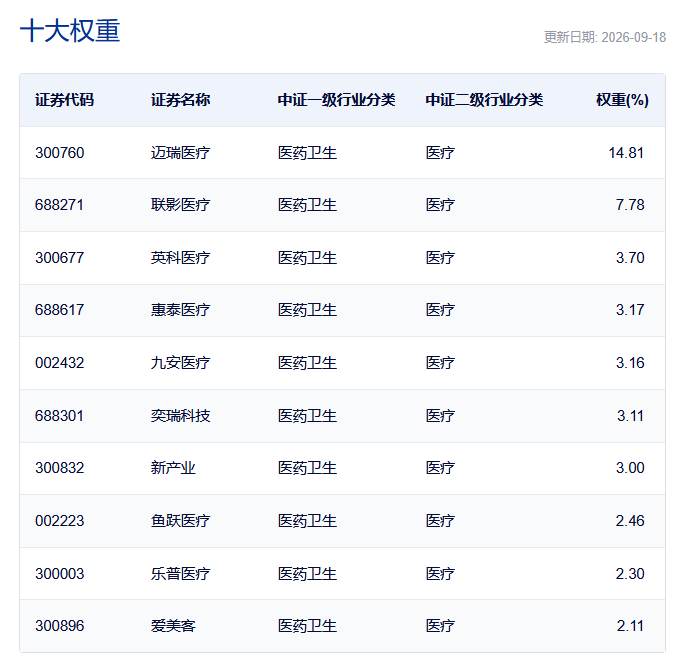693x669 pixels.
Task: Select the 奕瑞科技 name cell
Action: [180, 416]
